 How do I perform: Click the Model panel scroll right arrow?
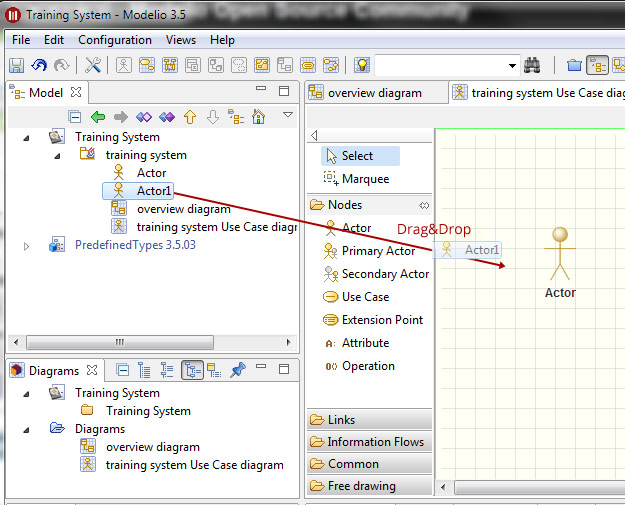(x=289, y=342)
